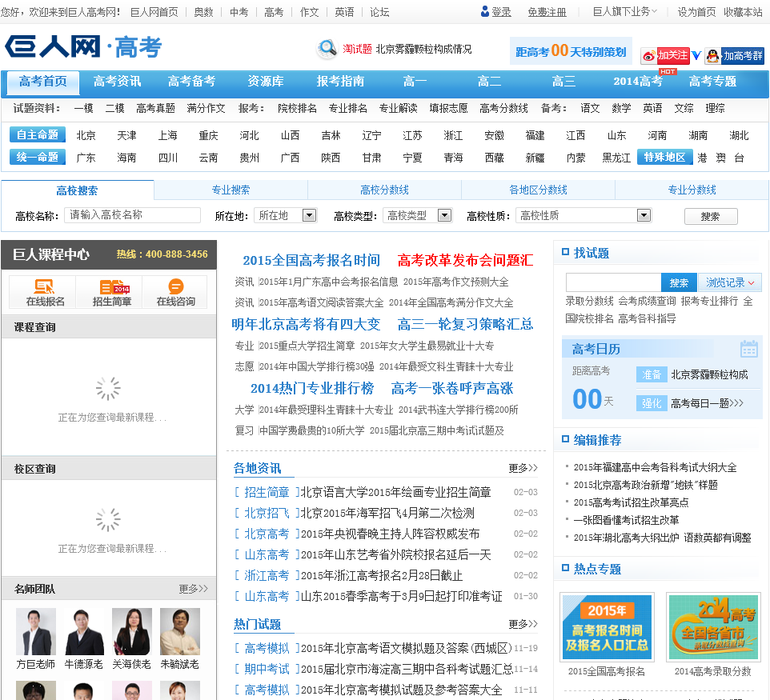
Task: Open 报考指南 in navigation bar
Action: click(340, 82)
